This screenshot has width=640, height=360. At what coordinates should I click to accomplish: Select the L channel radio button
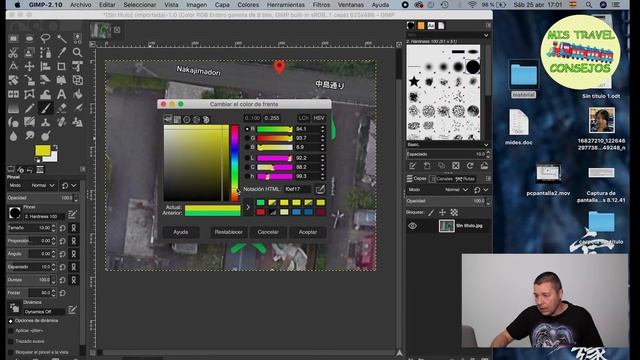coord(247,158)
